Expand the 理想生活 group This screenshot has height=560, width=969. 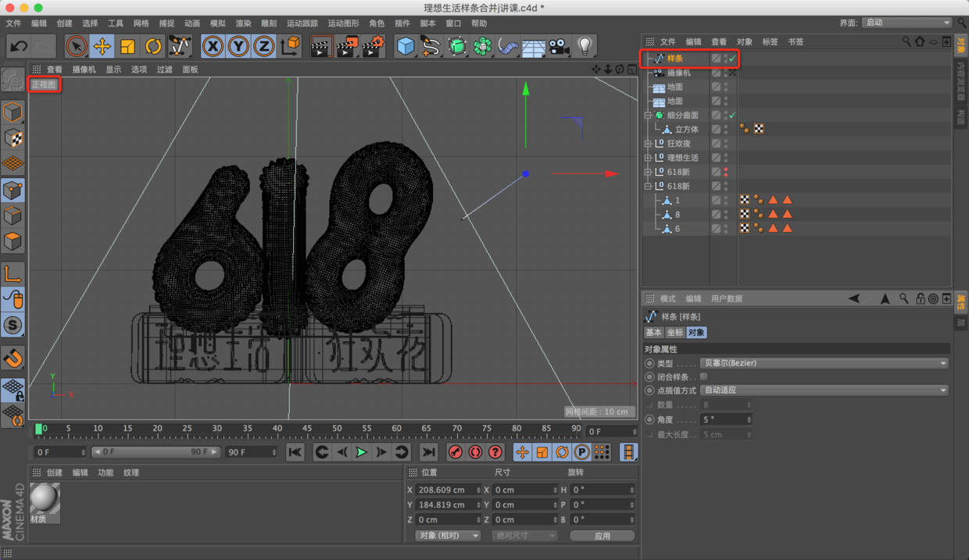pos(648,158)
